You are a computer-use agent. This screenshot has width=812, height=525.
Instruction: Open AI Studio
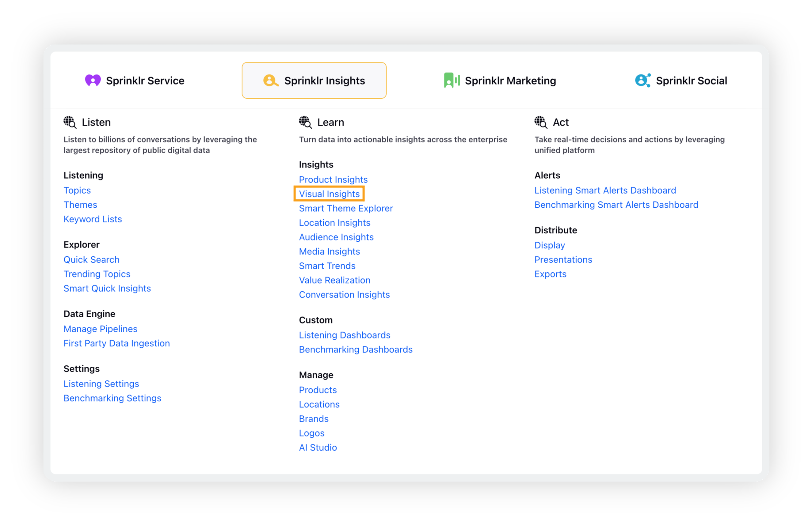318,447
